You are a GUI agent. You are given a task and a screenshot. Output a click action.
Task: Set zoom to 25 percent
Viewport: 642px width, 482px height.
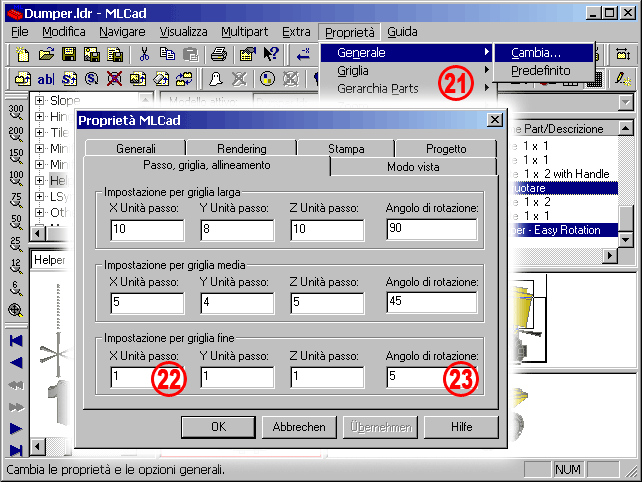[x=16, y=244]
